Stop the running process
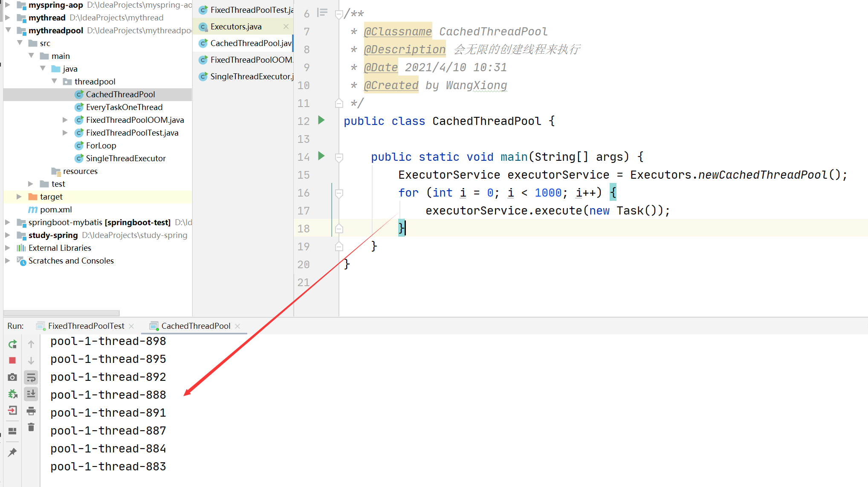Viewport: 868px width, 487px height. coord(12,360)
